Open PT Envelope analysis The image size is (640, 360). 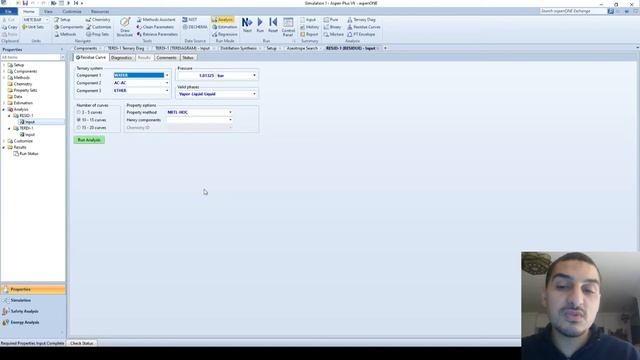pos(361,34)
